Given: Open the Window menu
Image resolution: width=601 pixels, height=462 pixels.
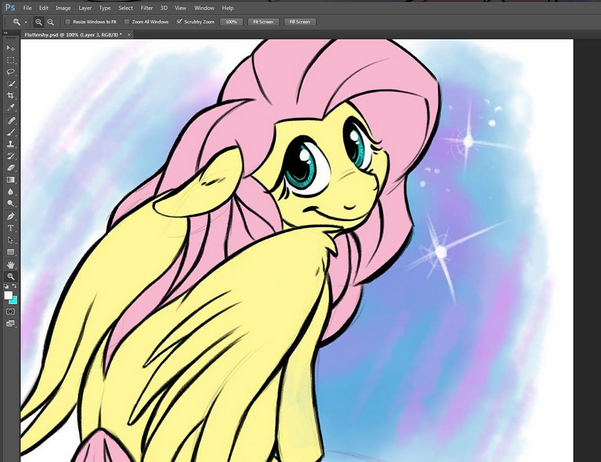Looking at the screenshot, I should click(x=204, y=8).
